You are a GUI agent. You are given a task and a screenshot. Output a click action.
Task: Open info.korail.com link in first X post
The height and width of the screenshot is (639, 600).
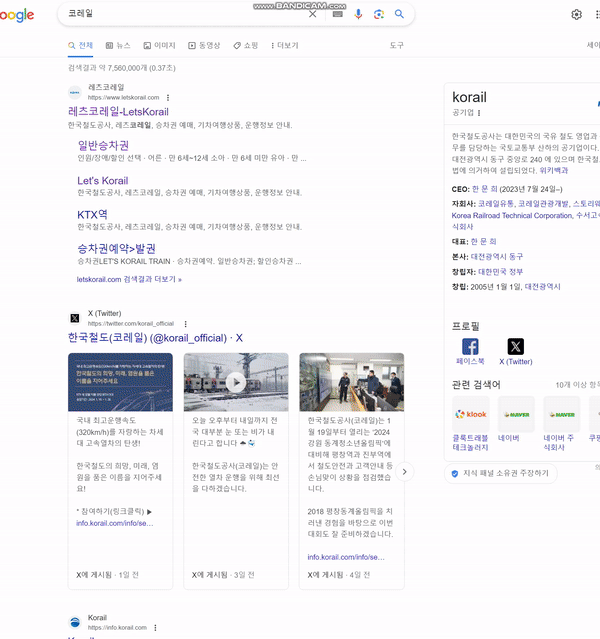click(115, 523)
